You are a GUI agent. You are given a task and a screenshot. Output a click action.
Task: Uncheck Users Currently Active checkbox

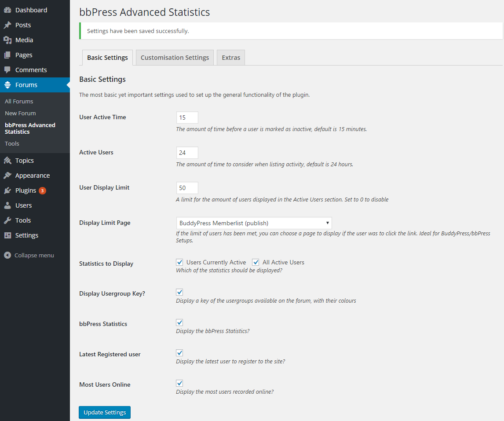(180, 262)
